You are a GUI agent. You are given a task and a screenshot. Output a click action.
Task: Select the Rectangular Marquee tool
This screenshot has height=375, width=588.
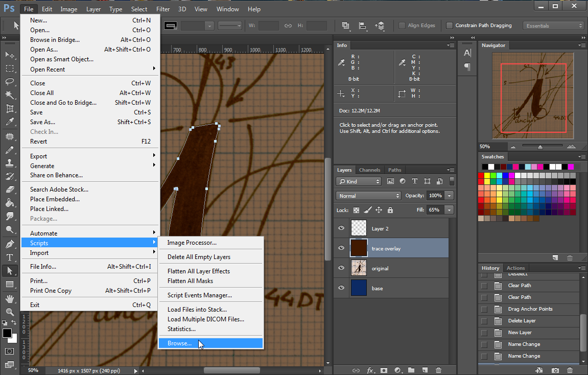click(x=10, y=68)
